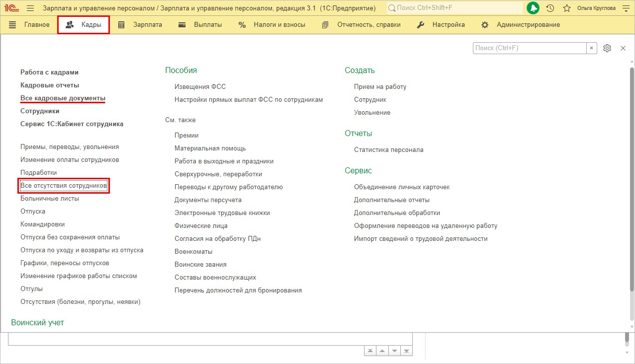Open the main hamburger menu in the title bar
This screenshot has width=635, height=364.
tap(30, 8)
